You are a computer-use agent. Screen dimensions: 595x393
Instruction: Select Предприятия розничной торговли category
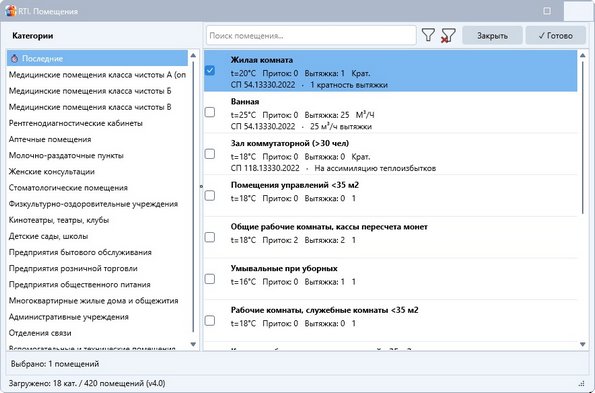(x=97, y=268)
